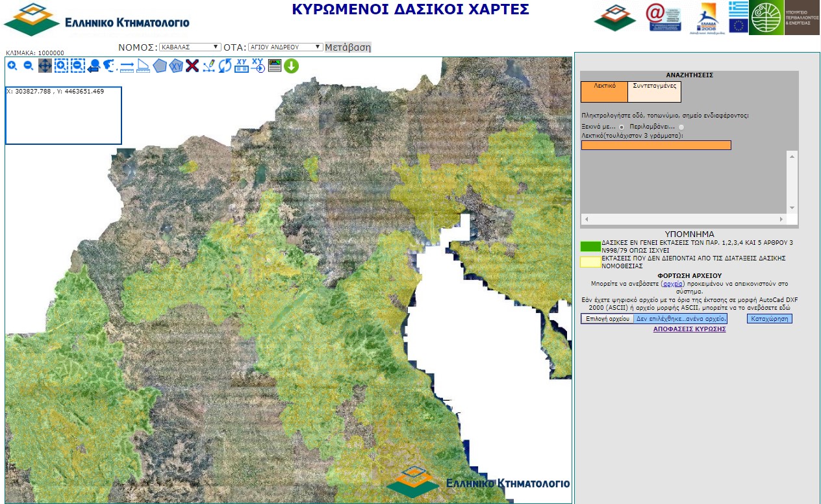Viewport: 821px width, 504px height.
Task: Select the draw polygon tool
Action: (x=159, y=66)
